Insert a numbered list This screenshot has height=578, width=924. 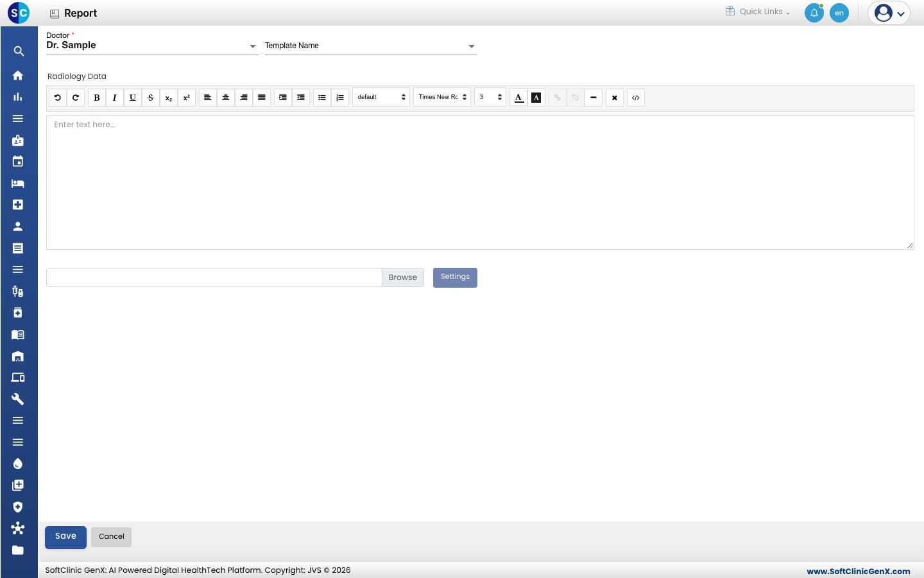(x=340, y=98)
